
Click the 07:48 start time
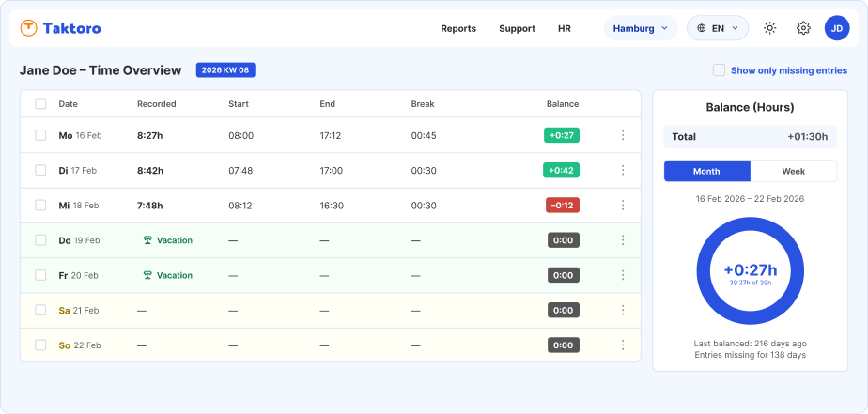pyautogui.click(x=240, y=171)
